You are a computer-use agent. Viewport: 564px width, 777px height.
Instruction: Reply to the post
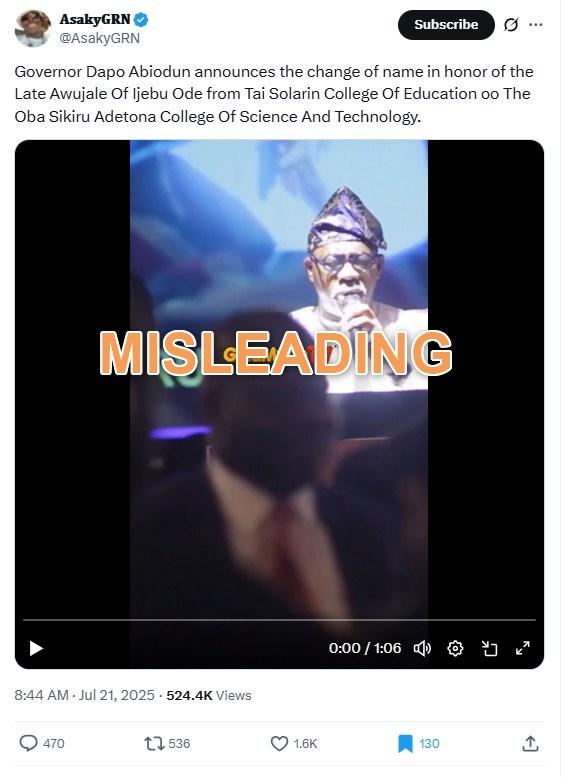[42, 743]
